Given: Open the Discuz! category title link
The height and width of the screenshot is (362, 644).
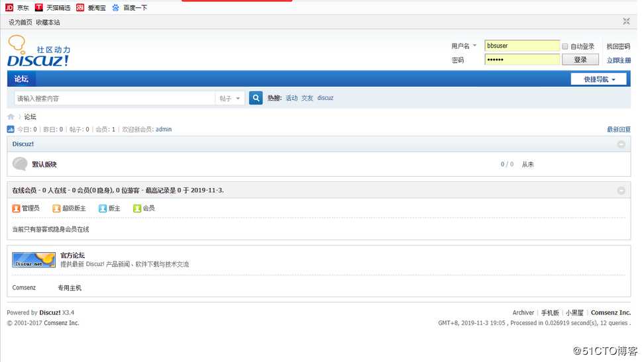Looking at the screenshot, I should pyautogui.click(x=23, y=144).
